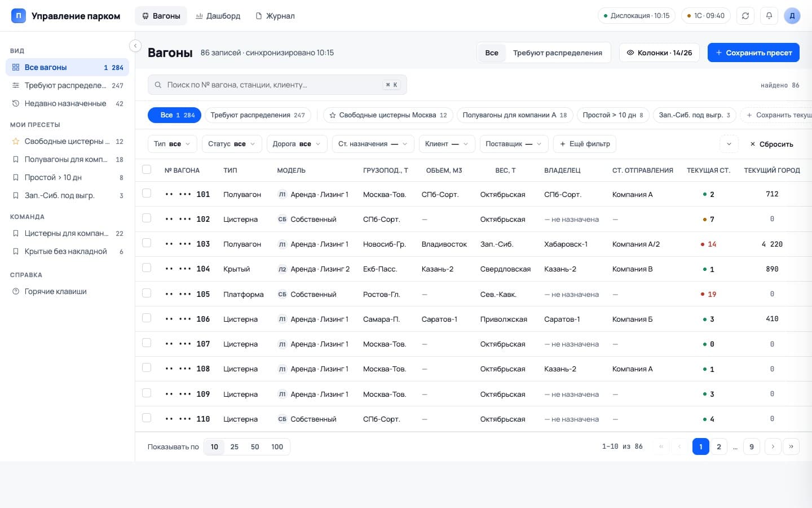The height and width of the screenshot is (508, 812).
Task: Select the Вагоны top navigation tab
Action: click(x=161, y=16)
